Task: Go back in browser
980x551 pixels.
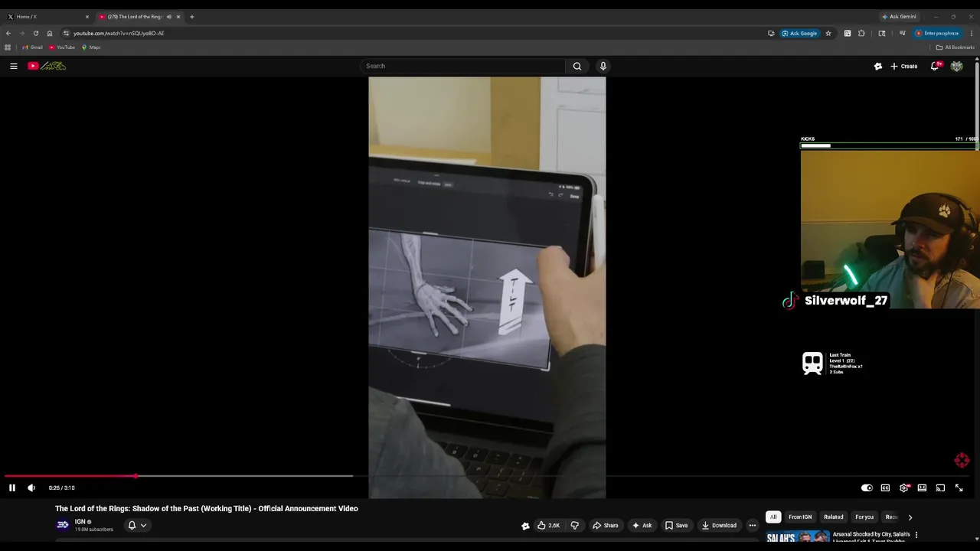Action: (x=8, y=33)
